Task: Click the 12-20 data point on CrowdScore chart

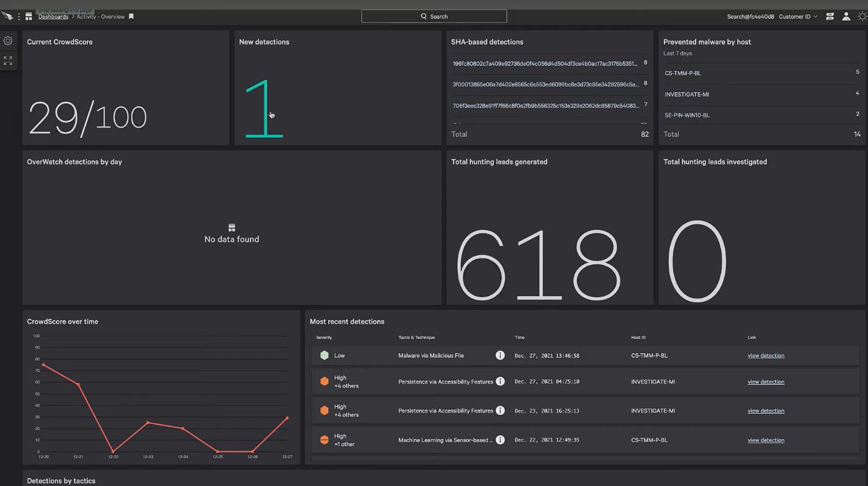Action: tap(43, 365)
